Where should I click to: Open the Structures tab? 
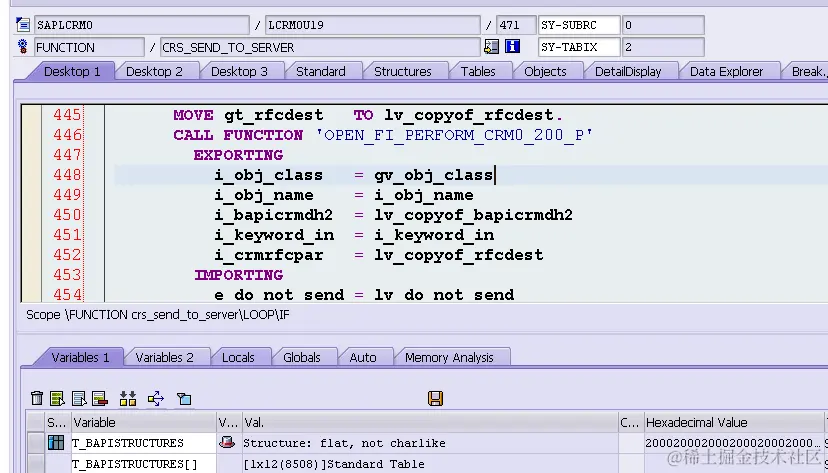402,71
